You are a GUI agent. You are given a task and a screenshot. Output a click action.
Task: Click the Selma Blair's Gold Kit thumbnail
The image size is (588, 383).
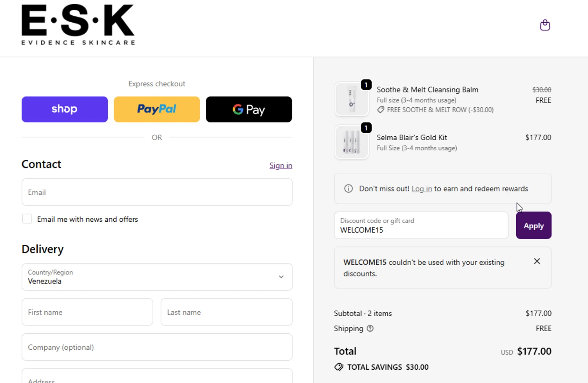(x=352, y=142)
